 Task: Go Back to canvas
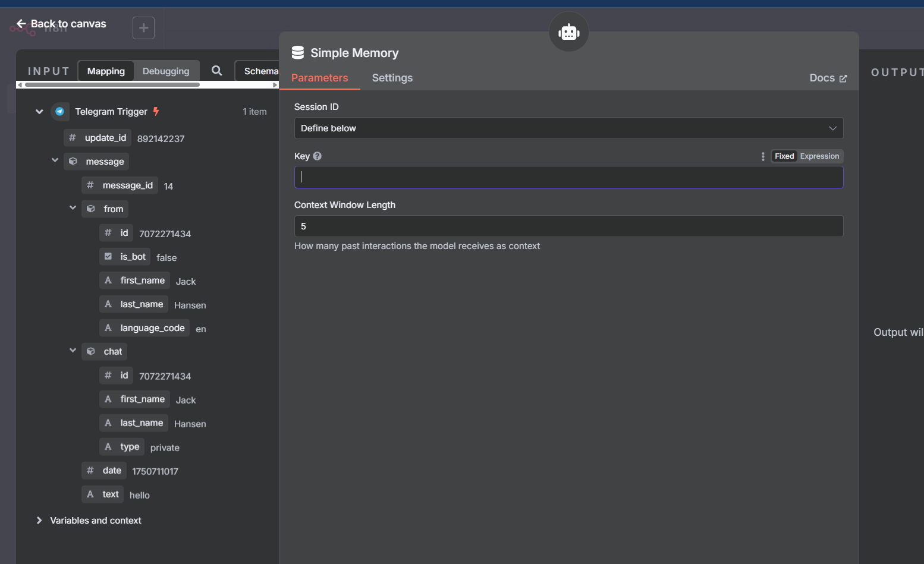pyautogui.click(x=59, y=24)
